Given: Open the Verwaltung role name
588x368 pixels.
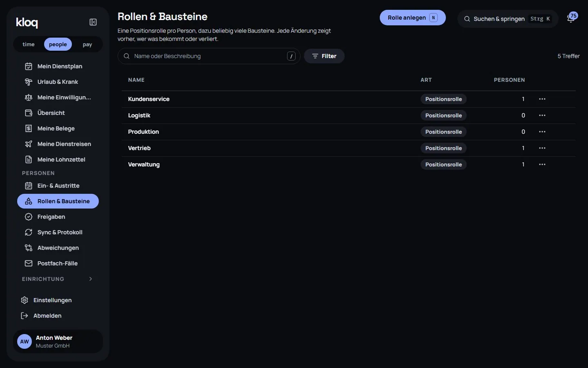Looking at the screenshot, I should tap(144, 164).
